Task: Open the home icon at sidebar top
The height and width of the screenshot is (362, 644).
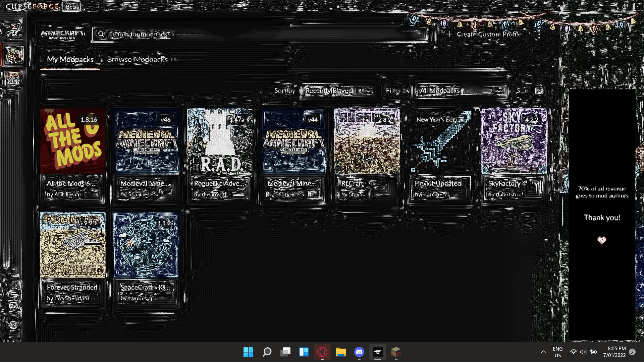Action: [x=13, y=29]
